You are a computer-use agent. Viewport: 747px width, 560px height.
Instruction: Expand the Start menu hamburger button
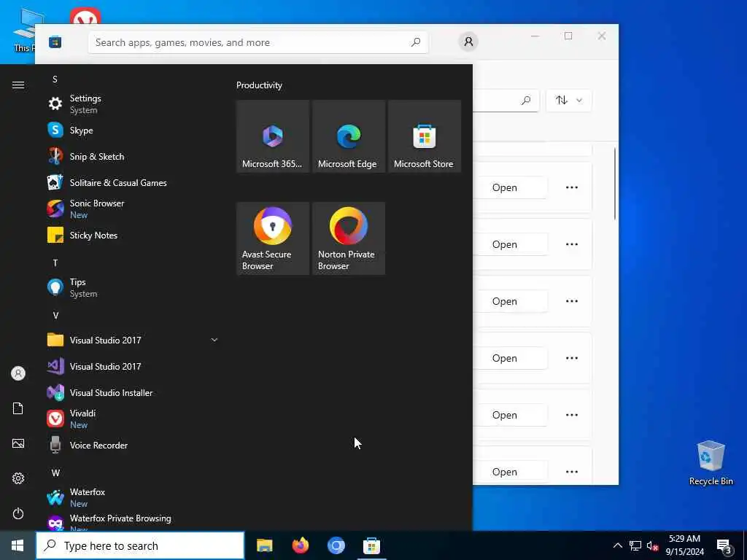[18, 85]
